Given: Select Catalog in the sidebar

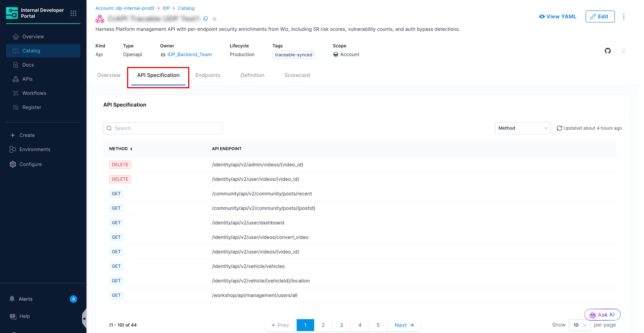Looking at the screenshot, I should coord(43,51).
